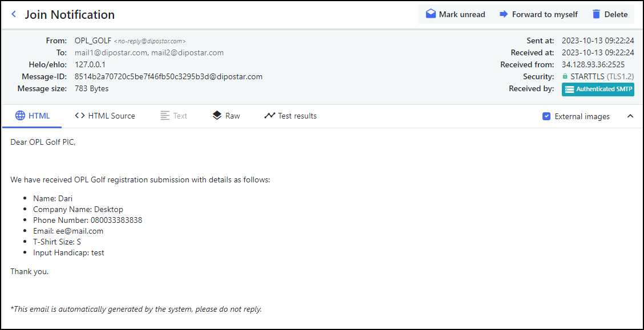Click the Mark unread envelope icon
The image size is (644, 330).
pyautogui.click(x=431, y=14)
